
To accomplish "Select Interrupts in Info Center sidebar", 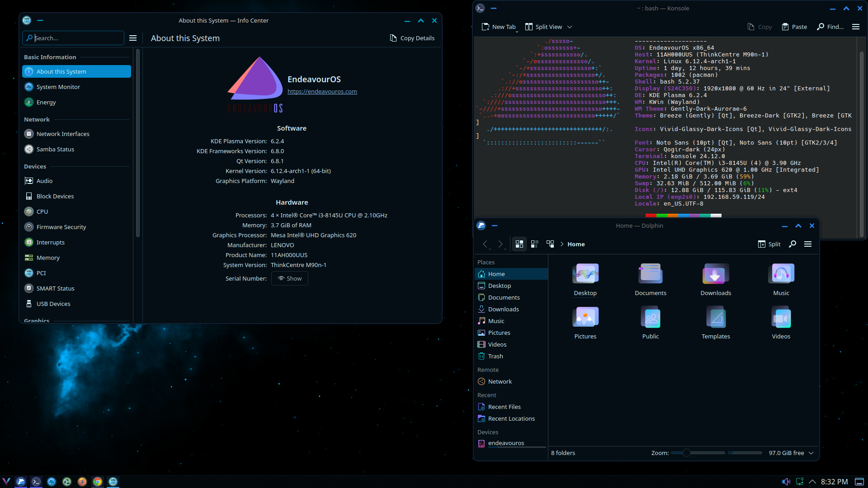I will (x=76, y=242).
